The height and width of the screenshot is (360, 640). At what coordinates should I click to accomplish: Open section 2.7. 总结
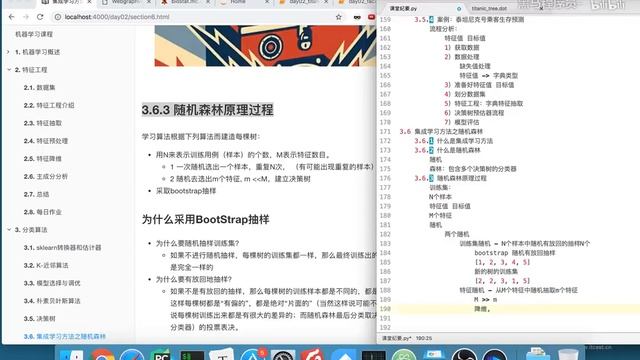click(36, 194)
